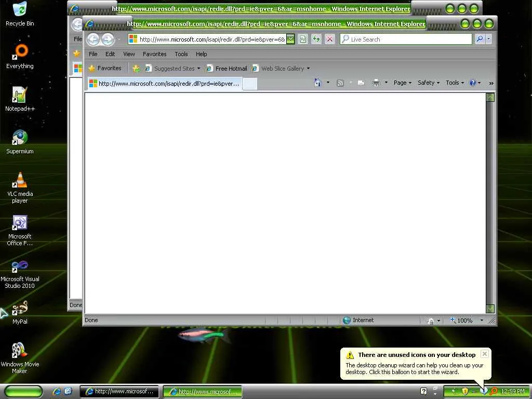Select the Windows Movie Maker shortcut
The image size is (532, 399).
coord(20,358)
